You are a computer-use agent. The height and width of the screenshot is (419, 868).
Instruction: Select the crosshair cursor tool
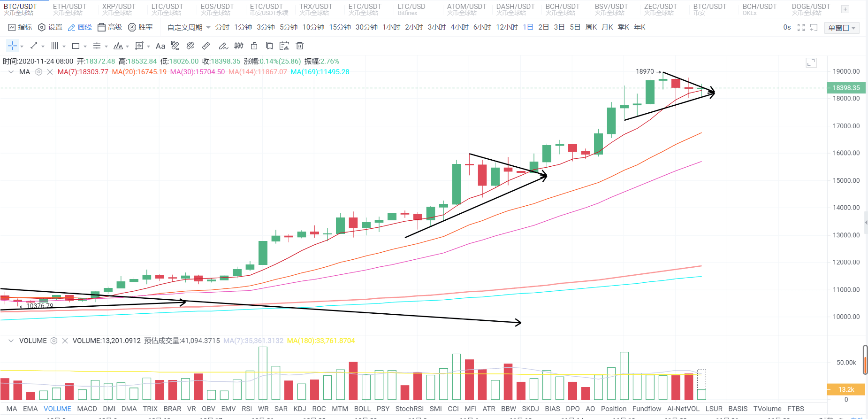12,46
